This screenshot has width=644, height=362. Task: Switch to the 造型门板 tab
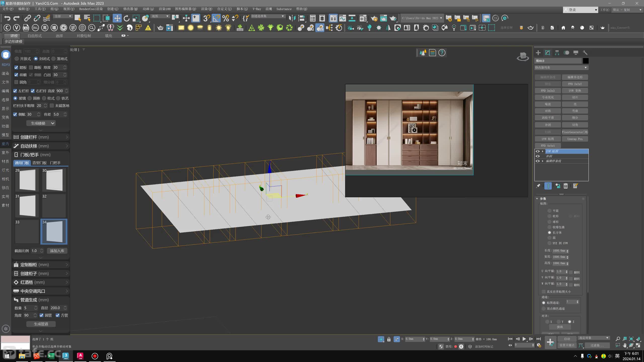[x=39, y=163]
